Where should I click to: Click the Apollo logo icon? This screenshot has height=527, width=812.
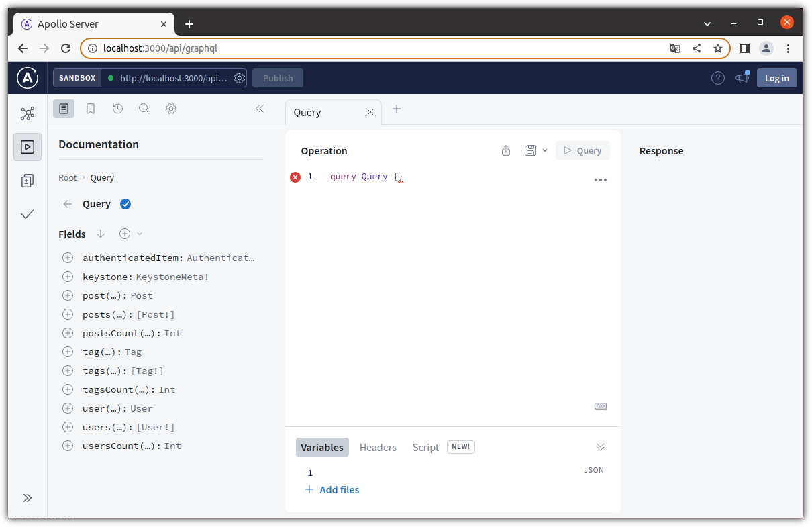(28, 78)
